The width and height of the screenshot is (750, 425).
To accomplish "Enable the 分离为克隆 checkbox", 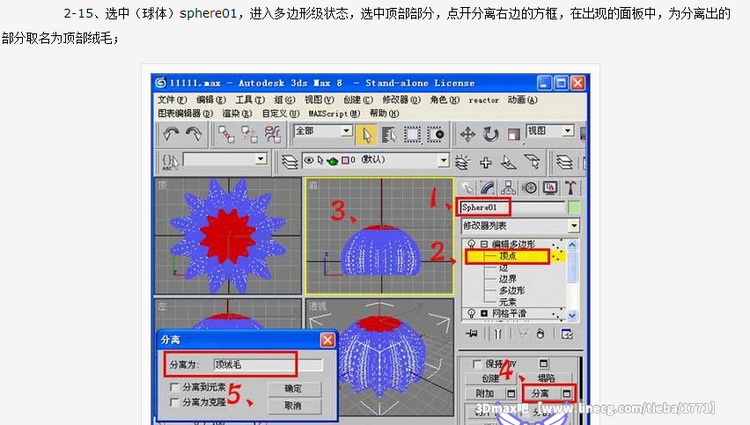I will 175,401.
